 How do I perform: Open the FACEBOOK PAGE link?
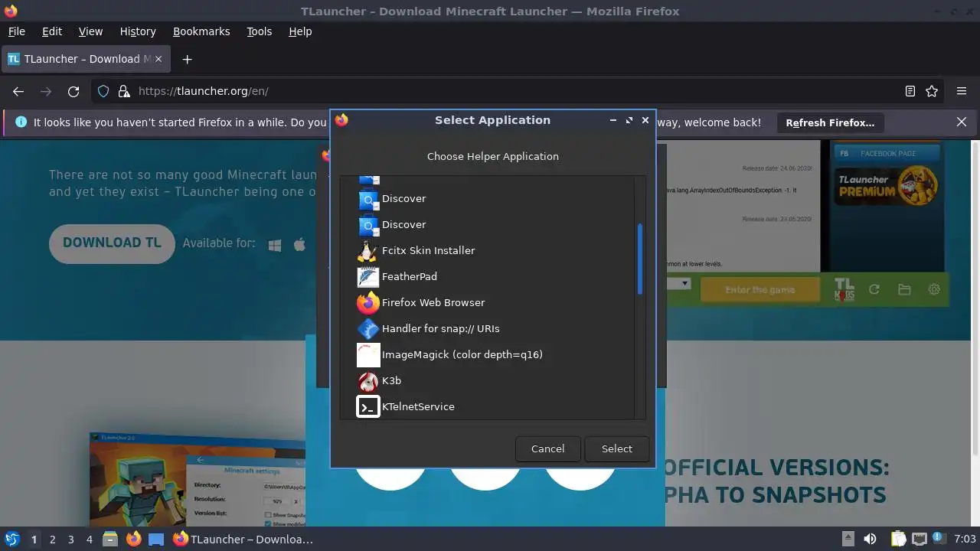887,153
